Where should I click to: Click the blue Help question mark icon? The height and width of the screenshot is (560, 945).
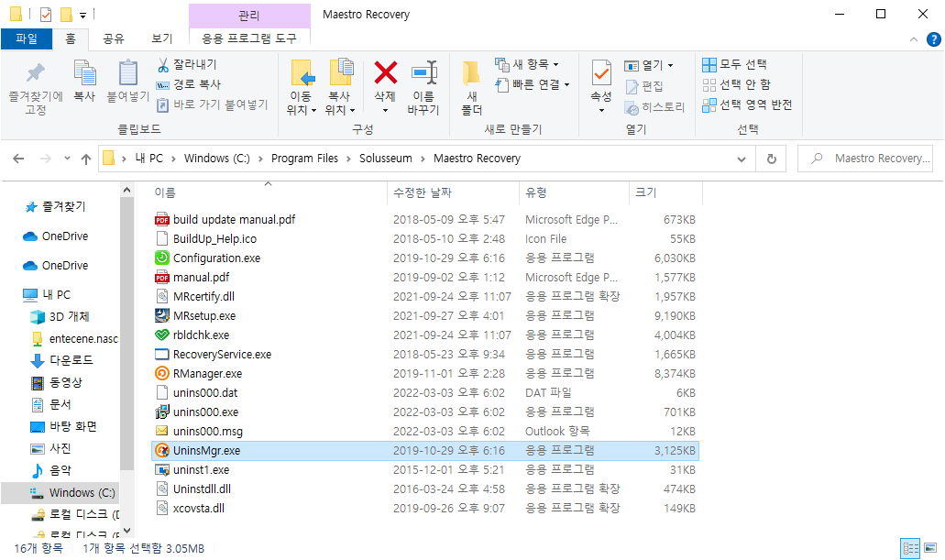click(934, 39)
